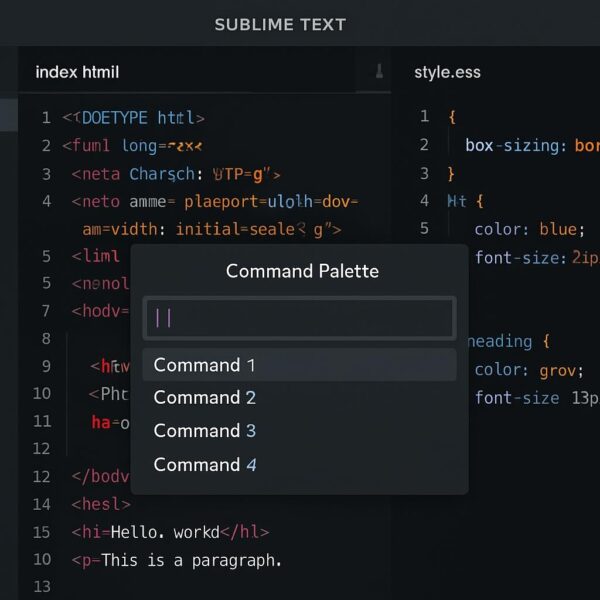Select Command 1 in the palette
Screen dimensions: 600x600
coord(300,365)
